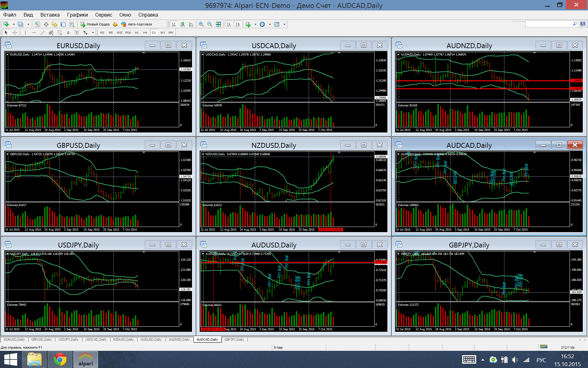Expand the arrows objects dropdown
The image size is (588, 368).
tap(93, 33)
